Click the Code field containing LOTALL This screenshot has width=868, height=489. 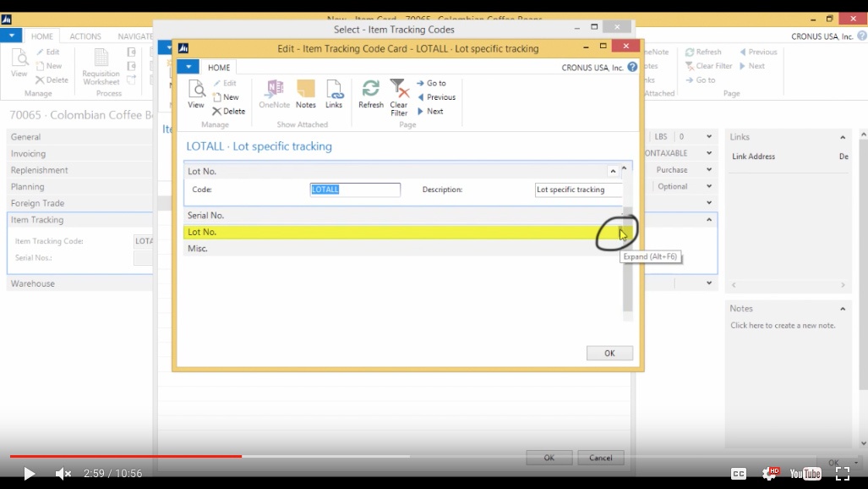tap(355, 190)
